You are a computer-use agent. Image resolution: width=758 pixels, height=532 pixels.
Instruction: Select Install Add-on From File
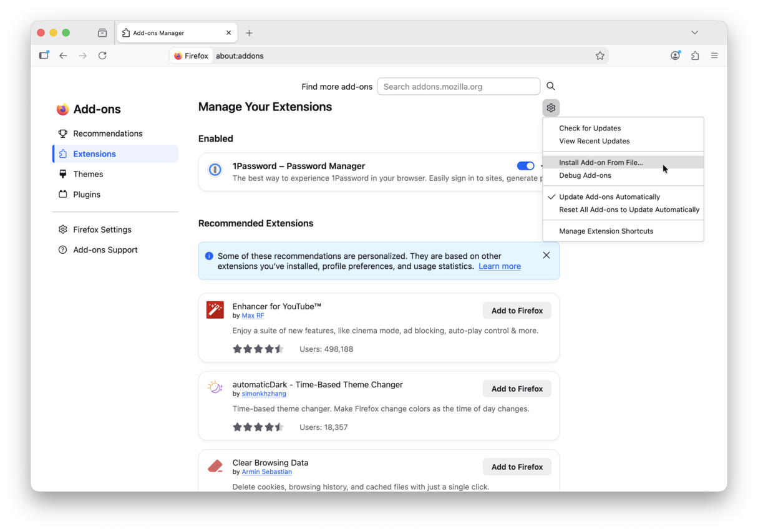[623, 162]
